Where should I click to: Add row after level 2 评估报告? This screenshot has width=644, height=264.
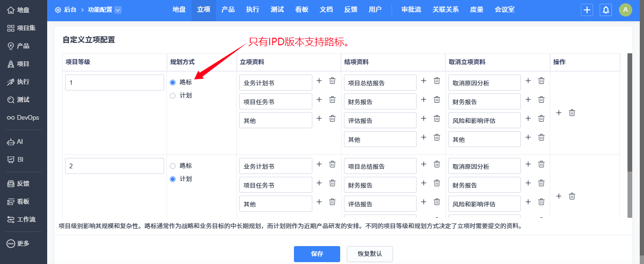pyautogui.click(x=424, y=202)
